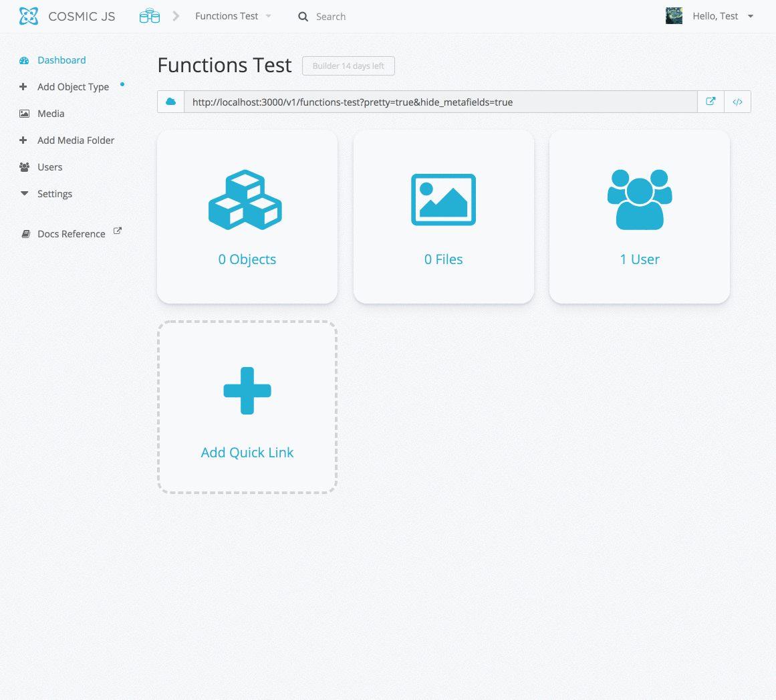Click the cubes Objects icon
776x700 pixels.
245,199
